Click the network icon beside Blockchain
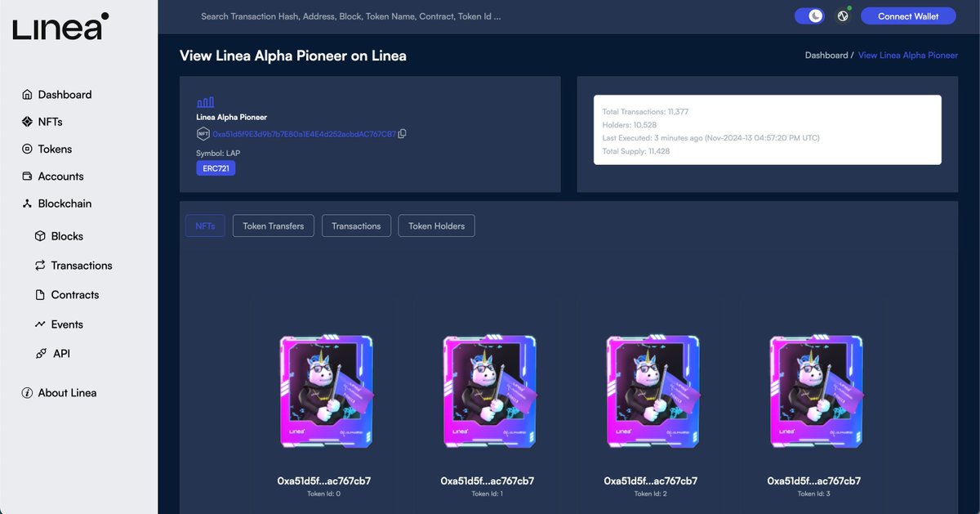This screenshot has height=514, width=980. [x=27, y=203]
